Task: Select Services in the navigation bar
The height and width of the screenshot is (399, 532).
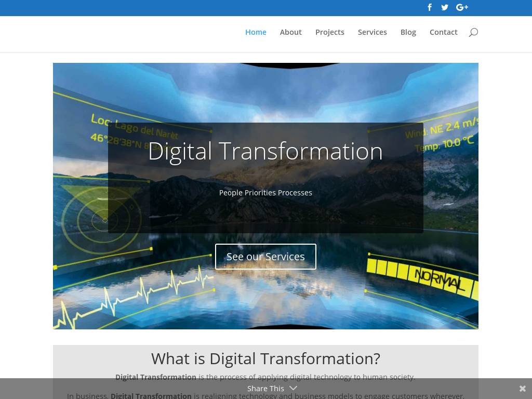Action: pyautogui.click(x=372, y=32)
